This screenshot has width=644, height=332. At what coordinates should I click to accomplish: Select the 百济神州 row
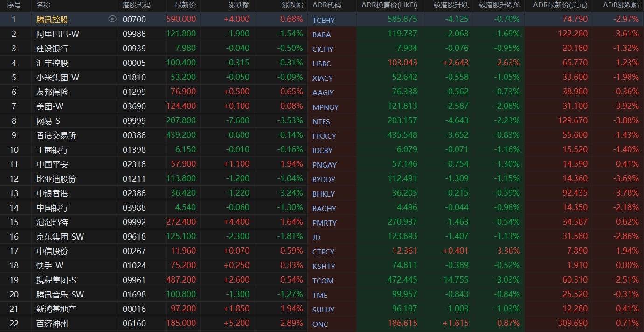52,324
